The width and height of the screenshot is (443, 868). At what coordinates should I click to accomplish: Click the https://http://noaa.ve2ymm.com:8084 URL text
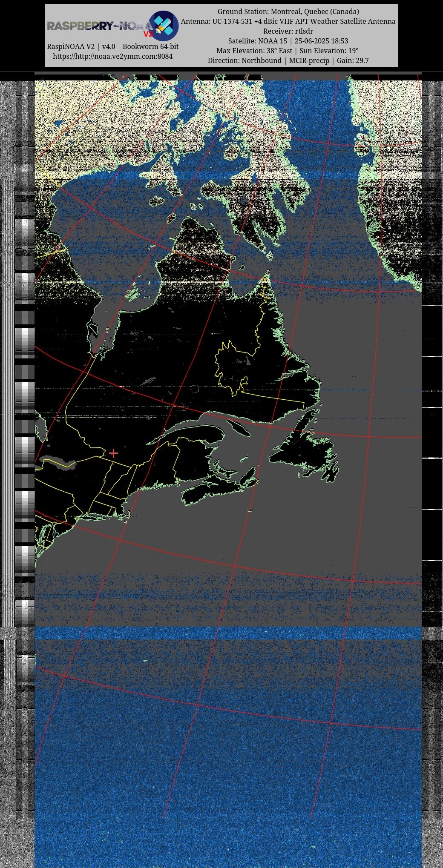click(x=113, y=56)
